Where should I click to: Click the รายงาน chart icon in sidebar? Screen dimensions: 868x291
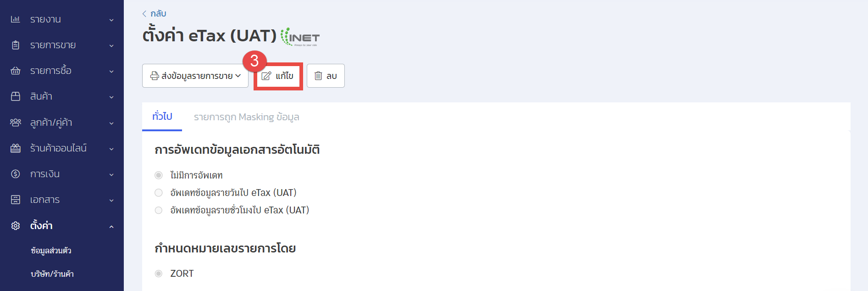point(16,19)
